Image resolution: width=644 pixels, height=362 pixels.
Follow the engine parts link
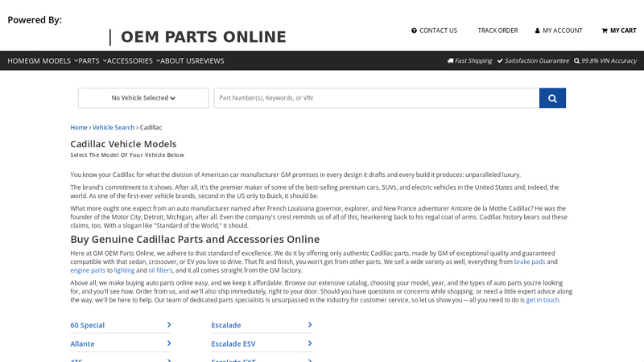coord(88,270)
